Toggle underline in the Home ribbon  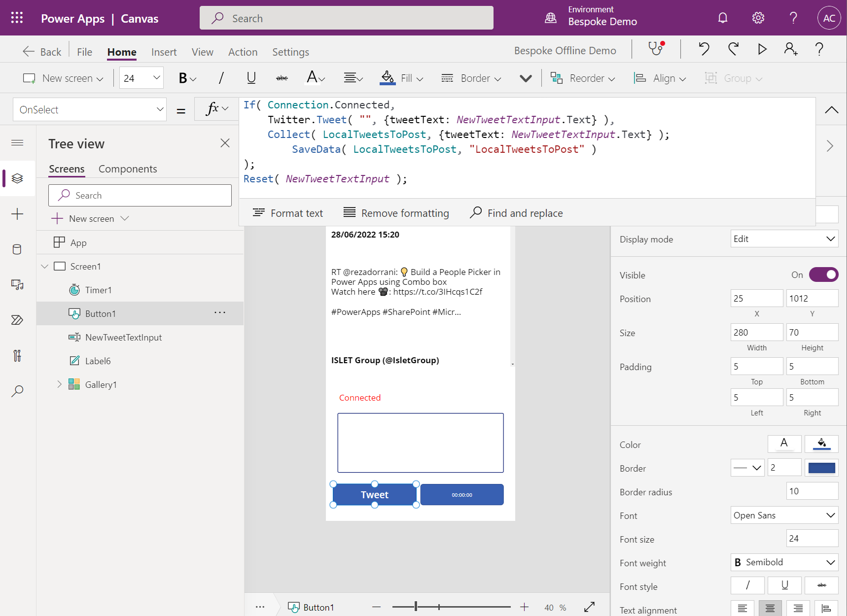251,78
